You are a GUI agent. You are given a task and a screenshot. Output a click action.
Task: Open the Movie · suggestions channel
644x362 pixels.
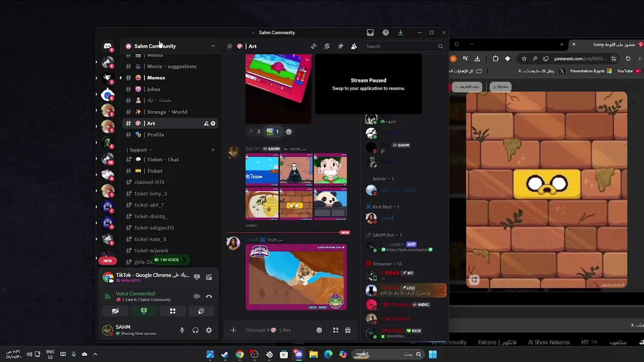click(x=170, y=66)
